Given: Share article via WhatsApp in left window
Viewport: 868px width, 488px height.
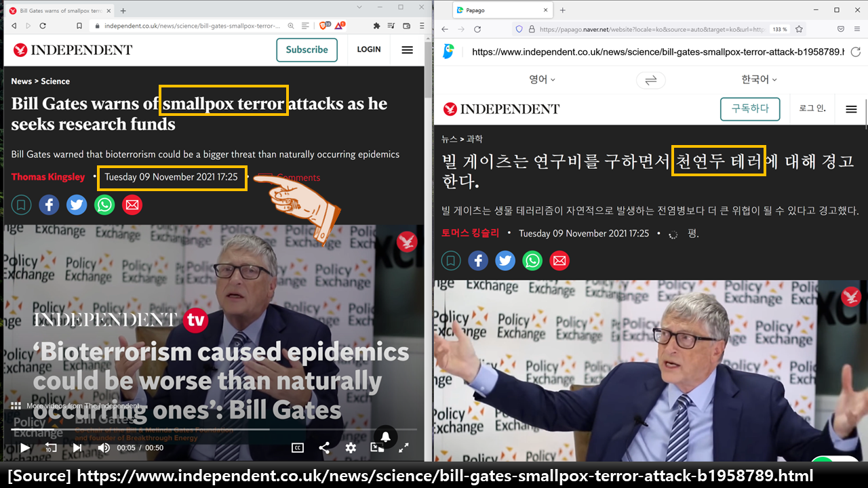Looking at the screenshot, I should pos(104,205).
